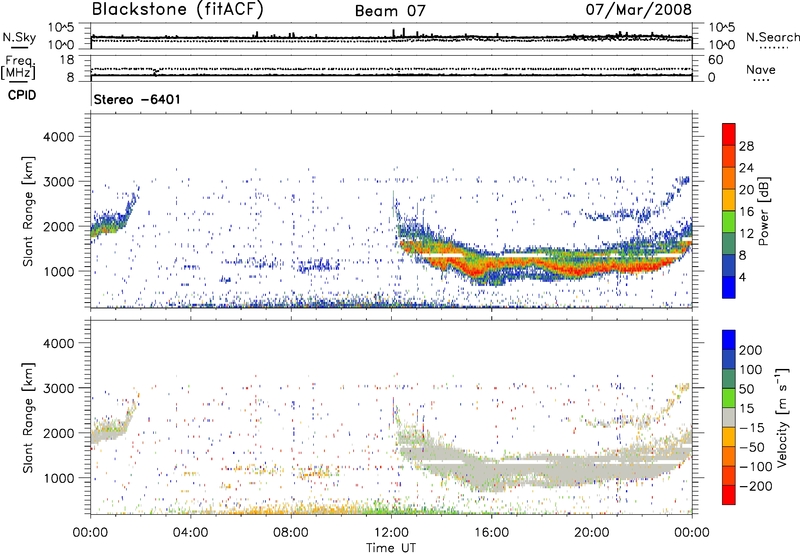
Task: Click the '-200' tick on the velocity scale
Action: (756, 486)
